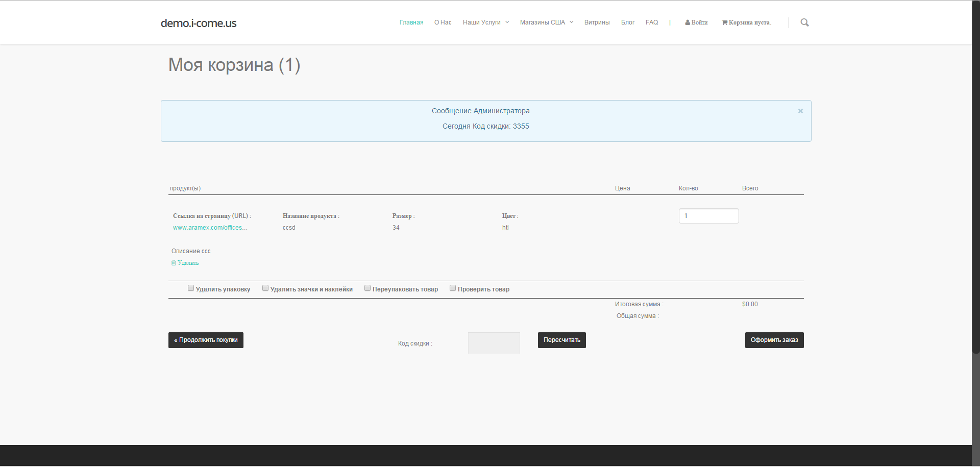Click the Описание ccc text
Image resolution: width=980 pixels, height=467 pixels.
pos(191,251)
